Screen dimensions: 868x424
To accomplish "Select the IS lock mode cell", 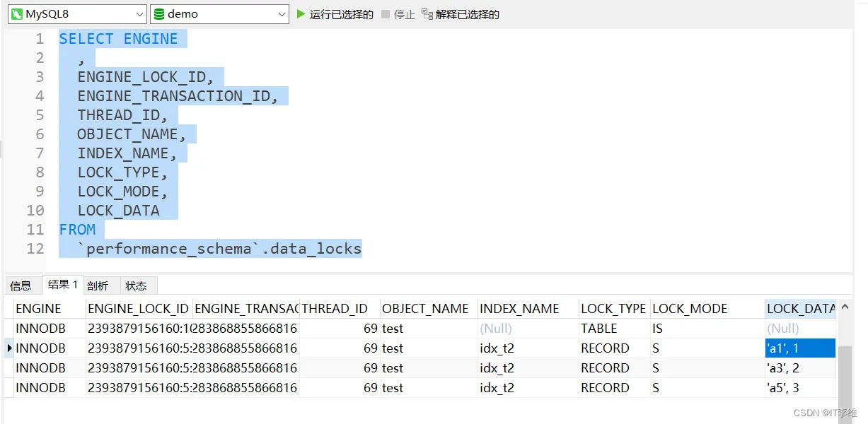I will click(x=707, y=329).
